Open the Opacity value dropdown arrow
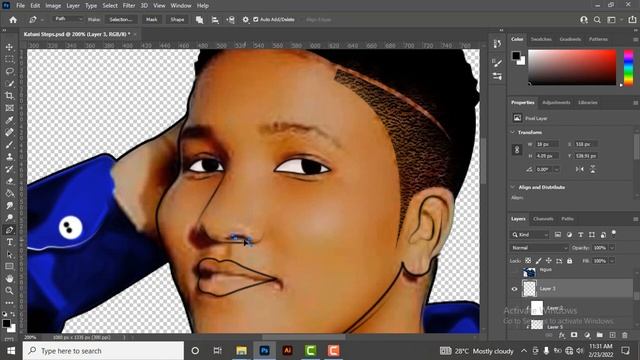The height and width of the screenshot is (360, 640). [612, 248]
